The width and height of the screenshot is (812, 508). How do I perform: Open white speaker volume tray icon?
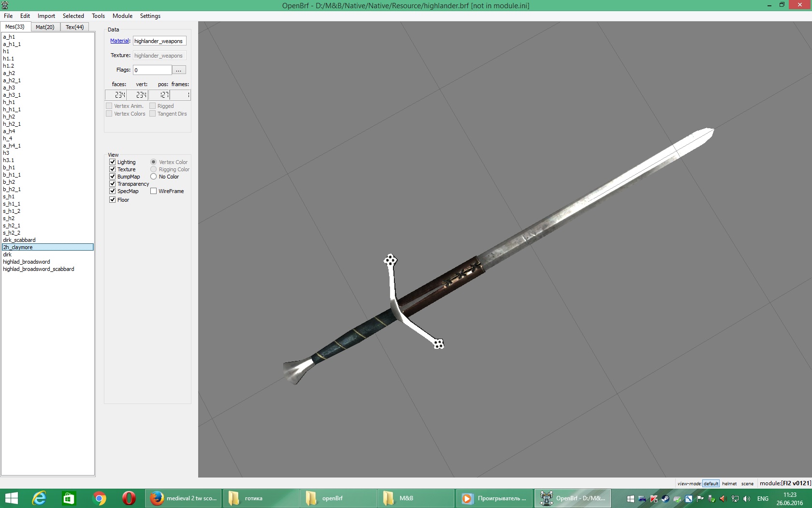coord(746,499)
